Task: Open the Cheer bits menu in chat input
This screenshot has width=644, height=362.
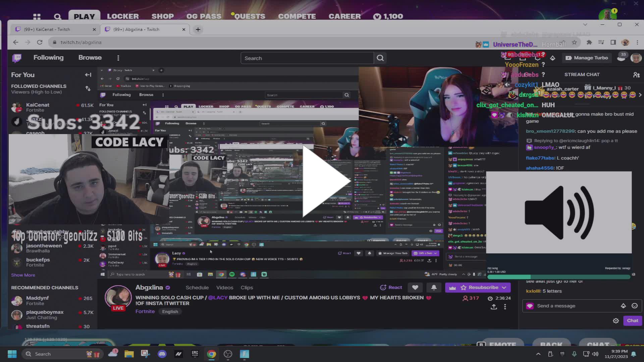Action: pyautogui.click(x=624, y=306)
